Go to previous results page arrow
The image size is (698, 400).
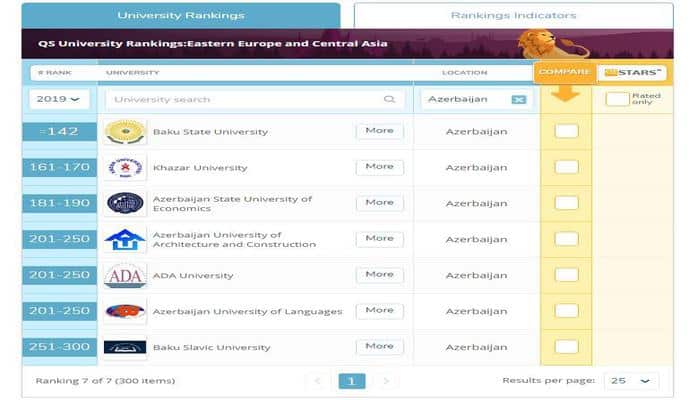(318, 381)
